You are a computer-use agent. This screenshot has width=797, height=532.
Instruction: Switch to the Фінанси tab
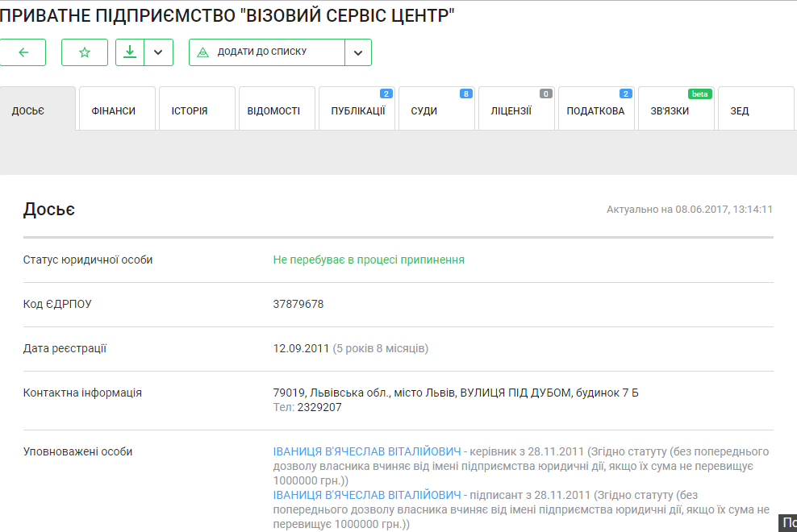tap(114, 110)
